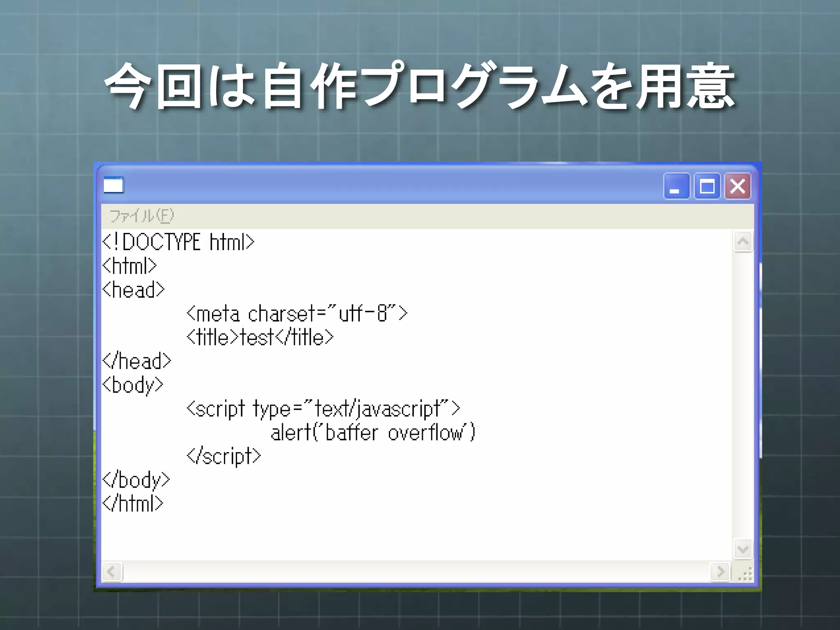Click the '</html>' closing tag line
This screenshot has width=840, height=630.
pos(132,503)
